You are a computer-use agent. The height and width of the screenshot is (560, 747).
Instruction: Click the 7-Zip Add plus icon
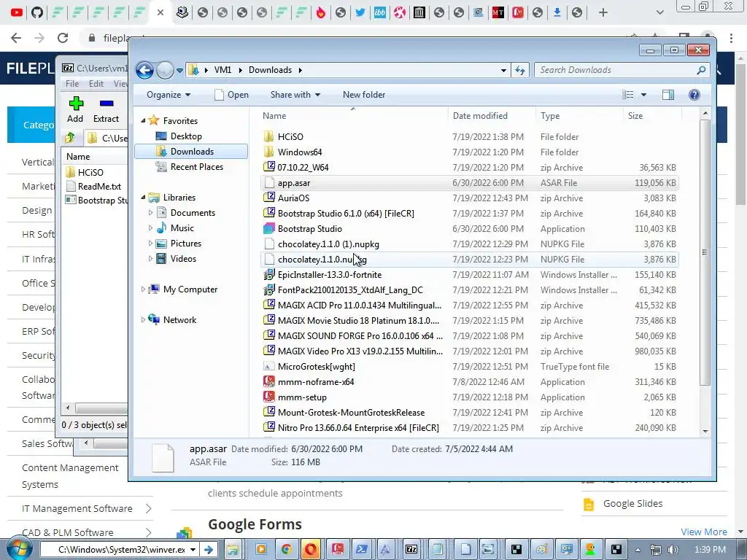point(76,104)
